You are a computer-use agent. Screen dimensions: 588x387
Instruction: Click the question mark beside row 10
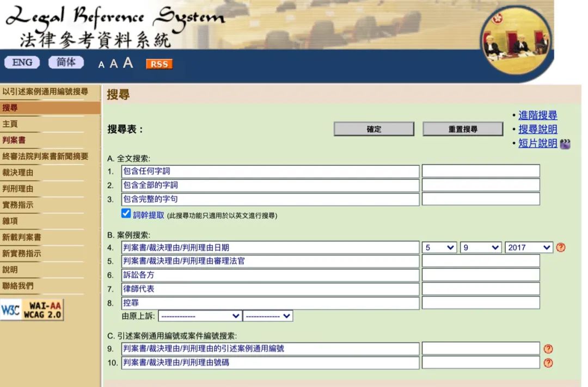(548, 362)
